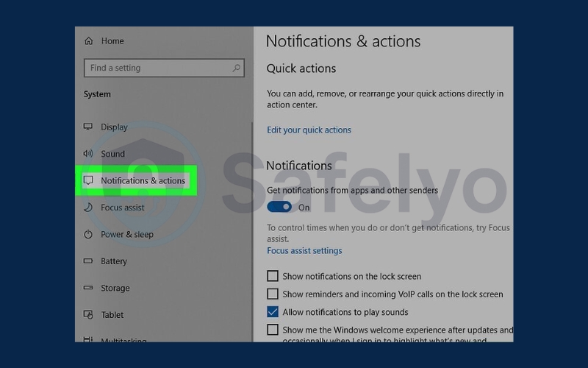Click the Battery icon
Screen dimensions: 588x368
tap(88, 261)
